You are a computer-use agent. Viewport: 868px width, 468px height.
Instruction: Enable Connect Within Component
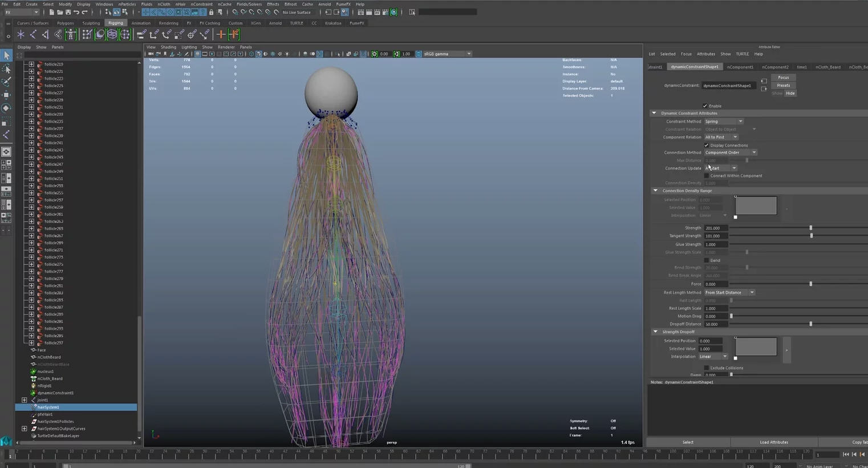[707, 175]
